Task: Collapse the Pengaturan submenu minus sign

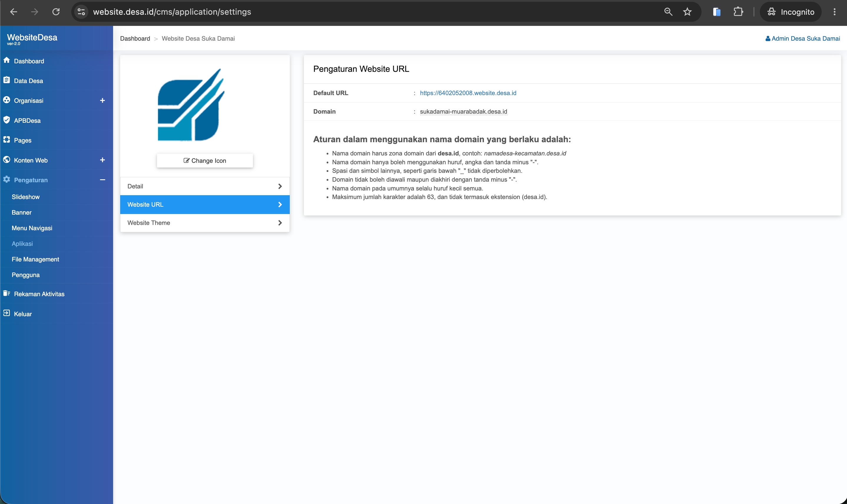Action: (x=102, y=180)
